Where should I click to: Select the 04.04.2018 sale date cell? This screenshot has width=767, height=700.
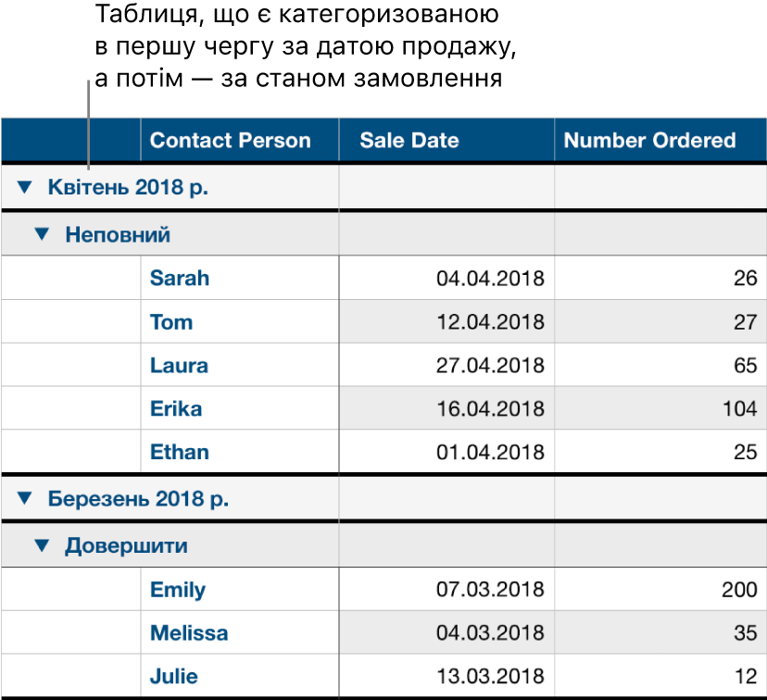coord(490,279)
